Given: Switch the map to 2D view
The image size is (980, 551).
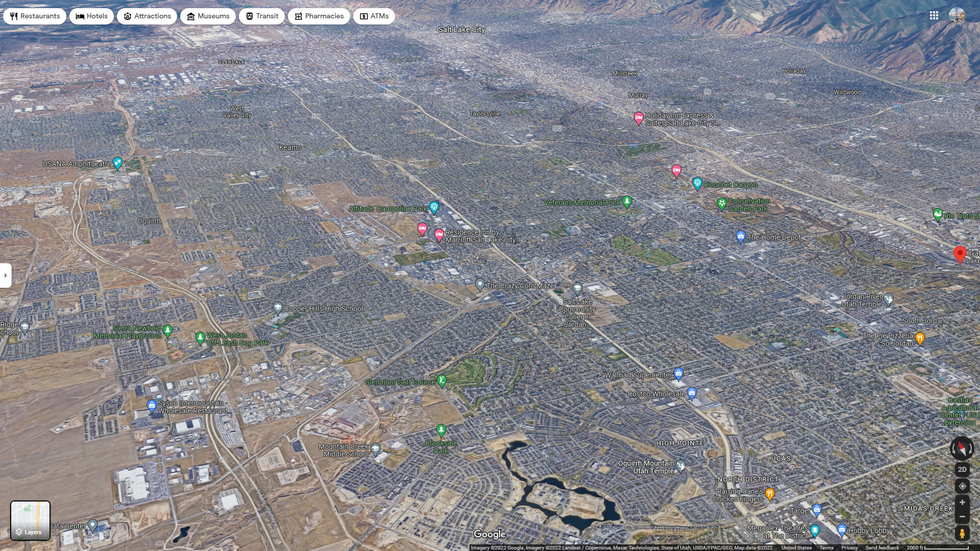Looking at the screenshot, I should pos(962,469).
